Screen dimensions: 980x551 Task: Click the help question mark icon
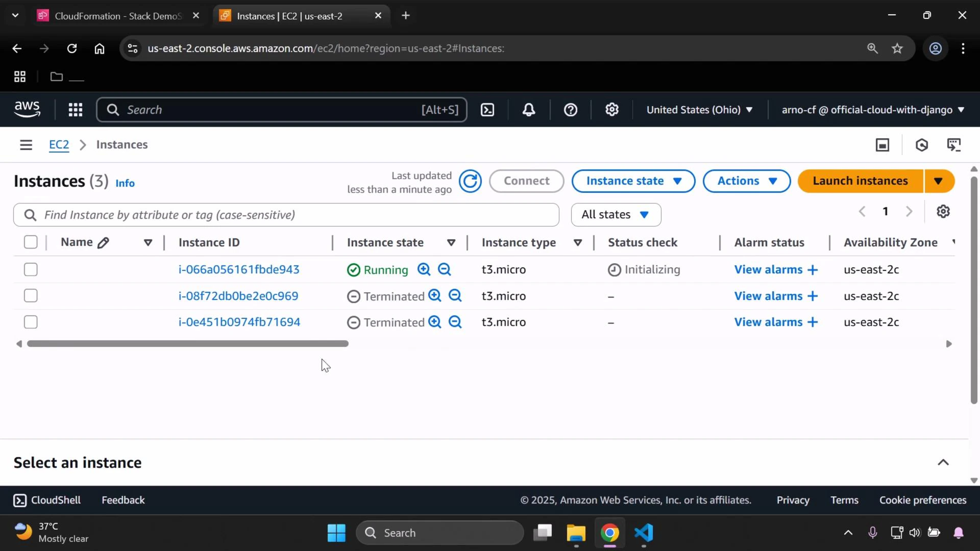(570, 110)
